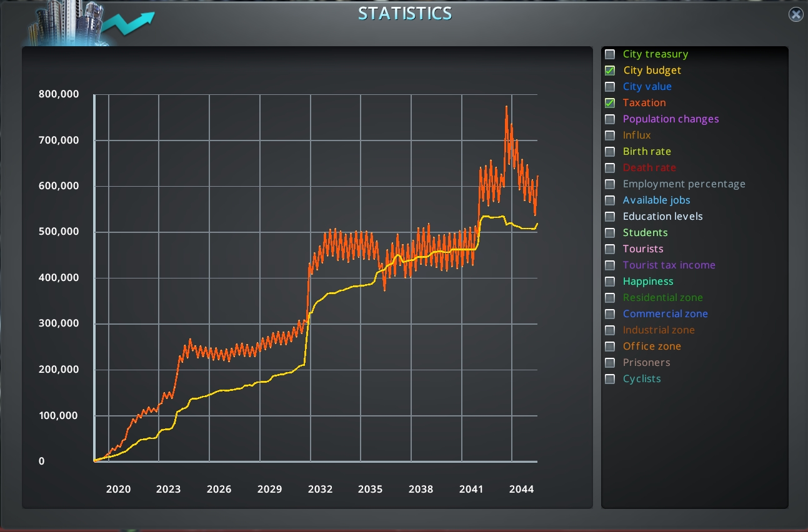Click the STATISTICS panel title
The image size is (808, 532).
[x=405, y=13]
